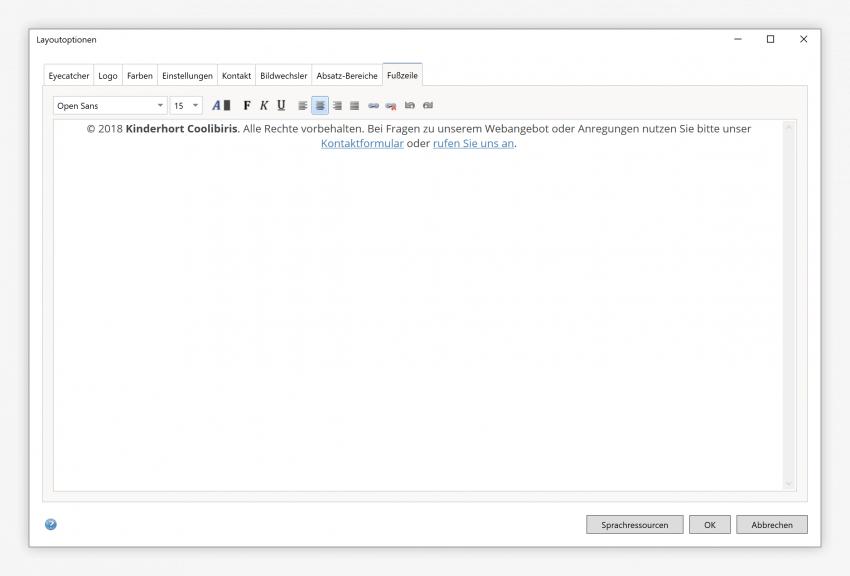Click the Kontaktformular link in text
The image size is (850, 576).
point(362,143)
